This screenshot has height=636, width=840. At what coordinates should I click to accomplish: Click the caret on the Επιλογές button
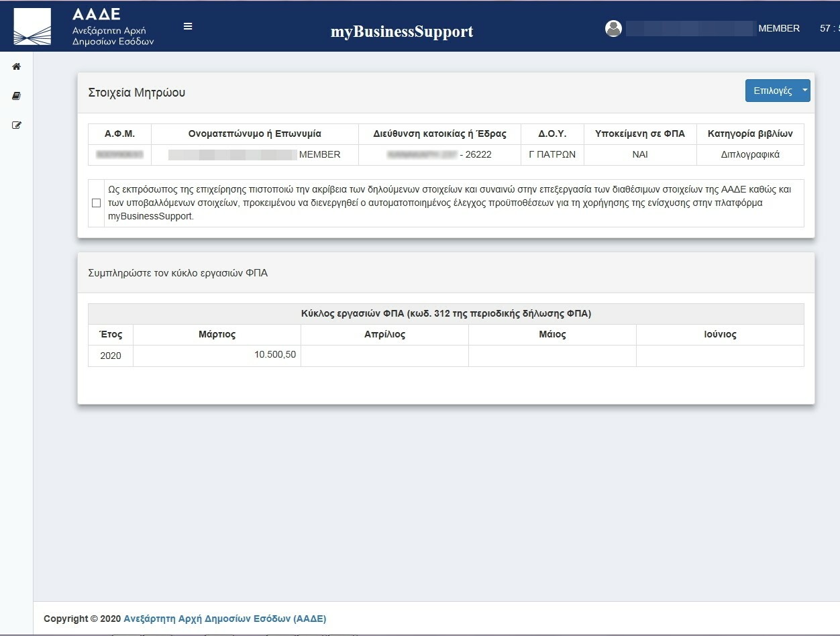click(804, 90)
